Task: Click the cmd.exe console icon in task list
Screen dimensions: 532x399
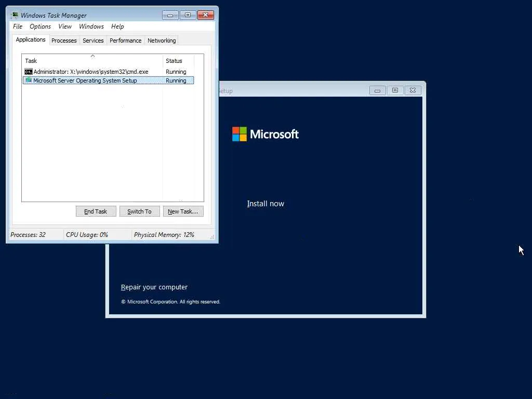Action: [29, 72]
